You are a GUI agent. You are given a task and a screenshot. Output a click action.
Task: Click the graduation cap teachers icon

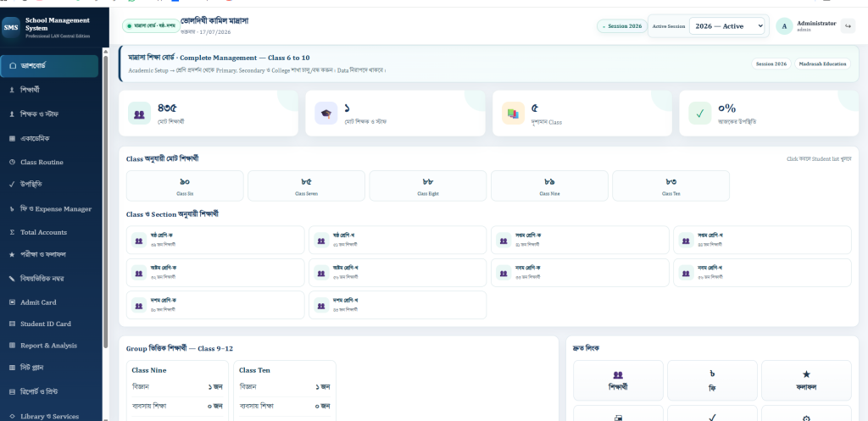click(x=326, y=114)
